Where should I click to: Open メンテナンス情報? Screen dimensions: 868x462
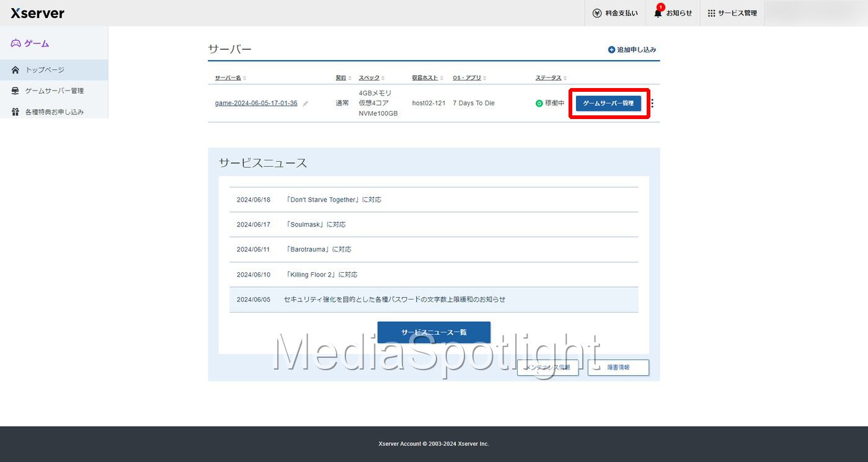548,367
